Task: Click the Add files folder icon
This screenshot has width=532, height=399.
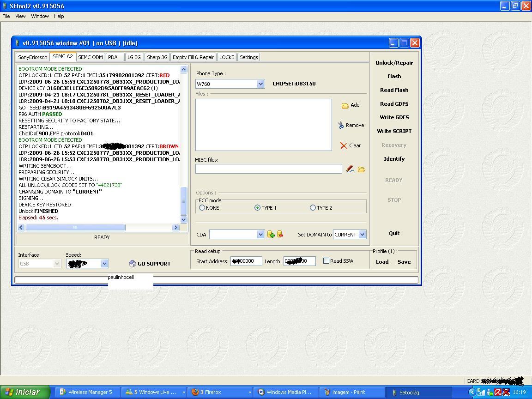Action: (x=345, y=105)
